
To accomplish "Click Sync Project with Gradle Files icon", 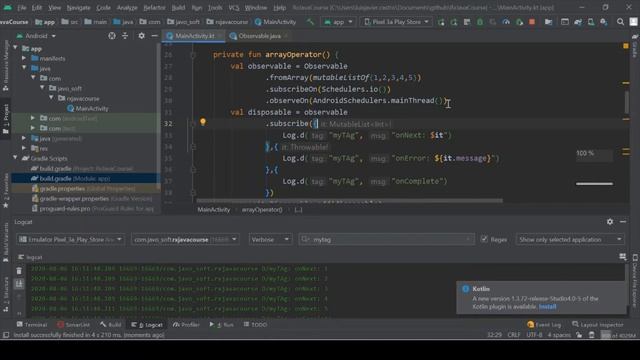I will [578, 22].
